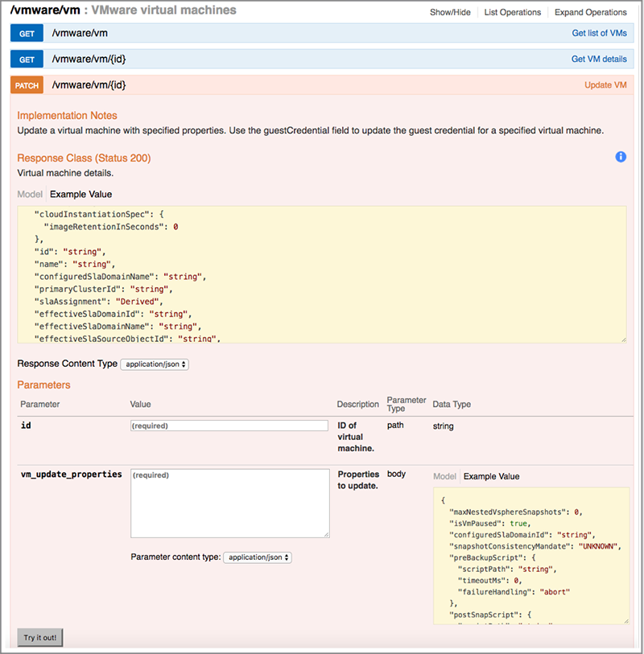This screenshot has height=654, width=644.
Task: Click the Try it out! button
Action: pyautogui.click(x=40, y=637)
